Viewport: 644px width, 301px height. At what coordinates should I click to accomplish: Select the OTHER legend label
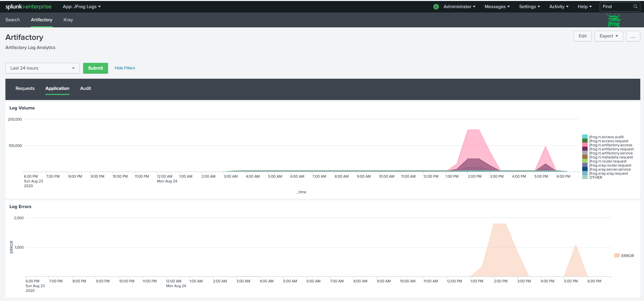click(x=596, y=178)
